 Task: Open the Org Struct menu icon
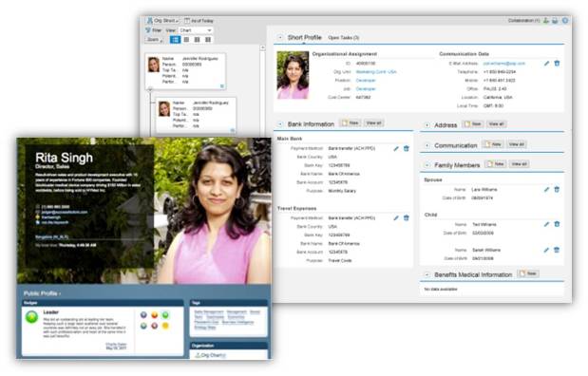[x=150, y=20]
